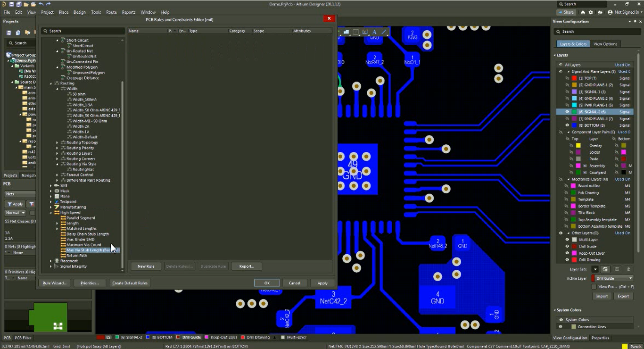Viewport: 644px width, 349px height.
Task: Click the Return Path rule folder icon
Action: pyautogui.click(x=63, y=256)
